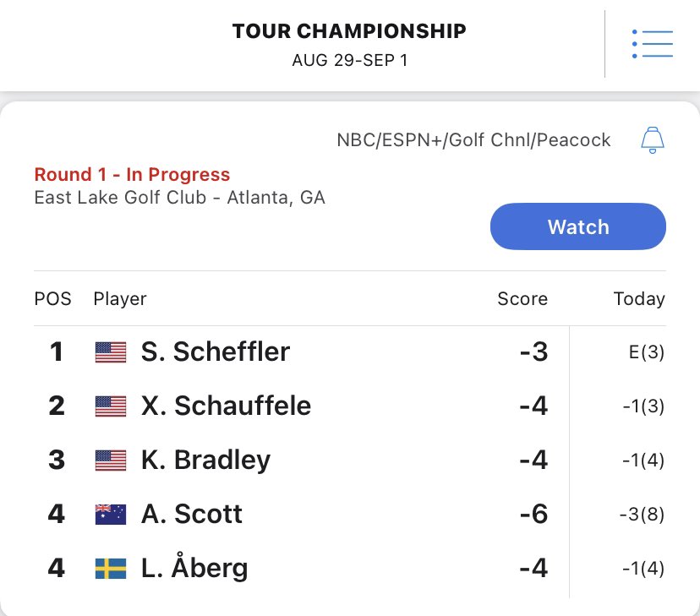This screenshot has height=616, width=700.
Task: Click Round 1 - In Progress status
Action: [x=132, y=174]
